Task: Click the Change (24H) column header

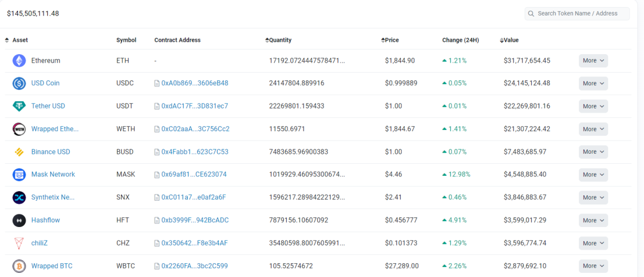Action: pos(460,41)
